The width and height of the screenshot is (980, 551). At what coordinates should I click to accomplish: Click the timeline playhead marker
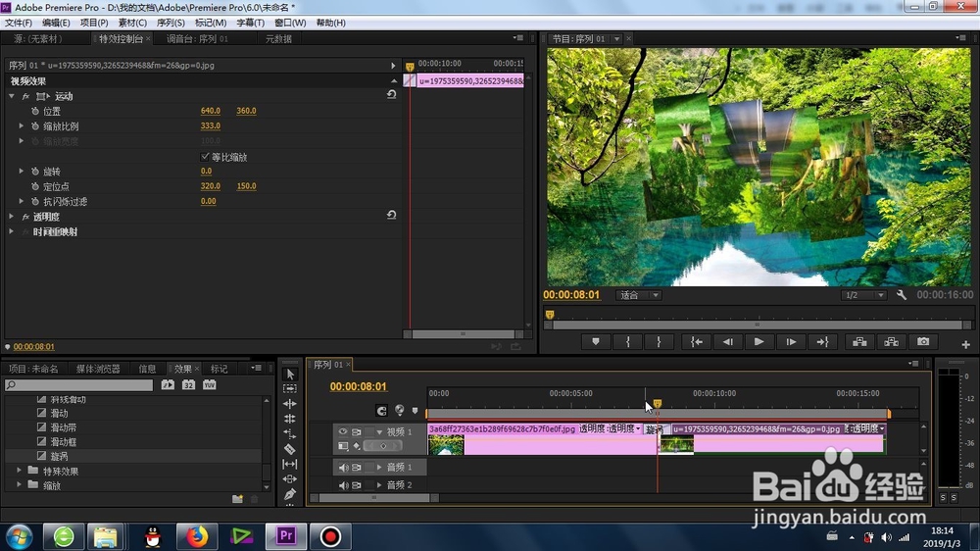658,404
